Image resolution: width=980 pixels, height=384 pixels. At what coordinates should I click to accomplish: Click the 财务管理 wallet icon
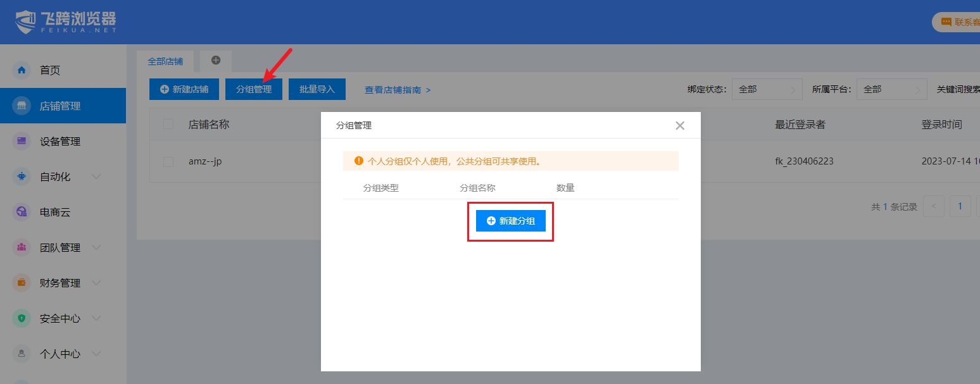click(x=22, y=283)
